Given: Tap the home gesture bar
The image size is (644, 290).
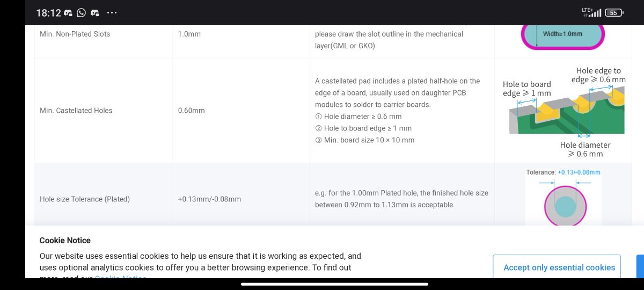Looking at the screenshot, I should pos(334,284).
